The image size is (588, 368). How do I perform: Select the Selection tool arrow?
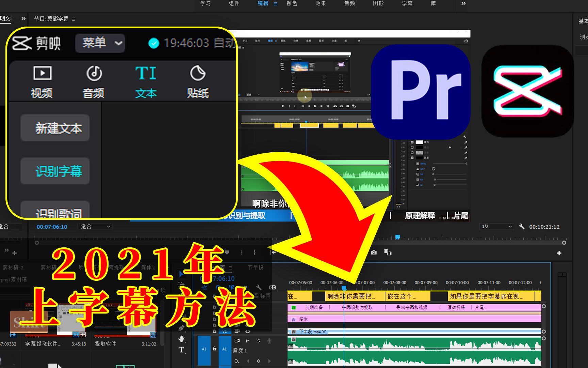coord(181,273)
